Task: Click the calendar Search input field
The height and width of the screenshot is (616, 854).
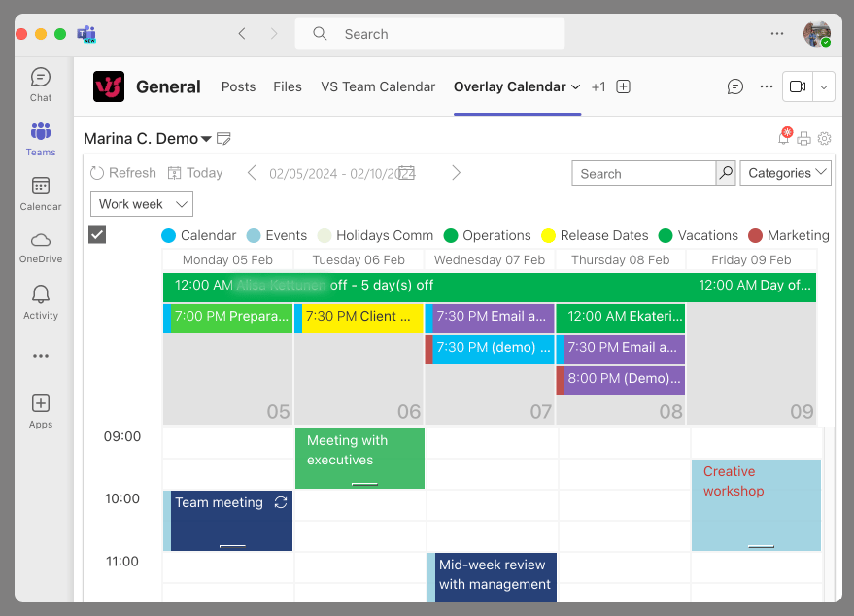Action: [x=644, y=173]
